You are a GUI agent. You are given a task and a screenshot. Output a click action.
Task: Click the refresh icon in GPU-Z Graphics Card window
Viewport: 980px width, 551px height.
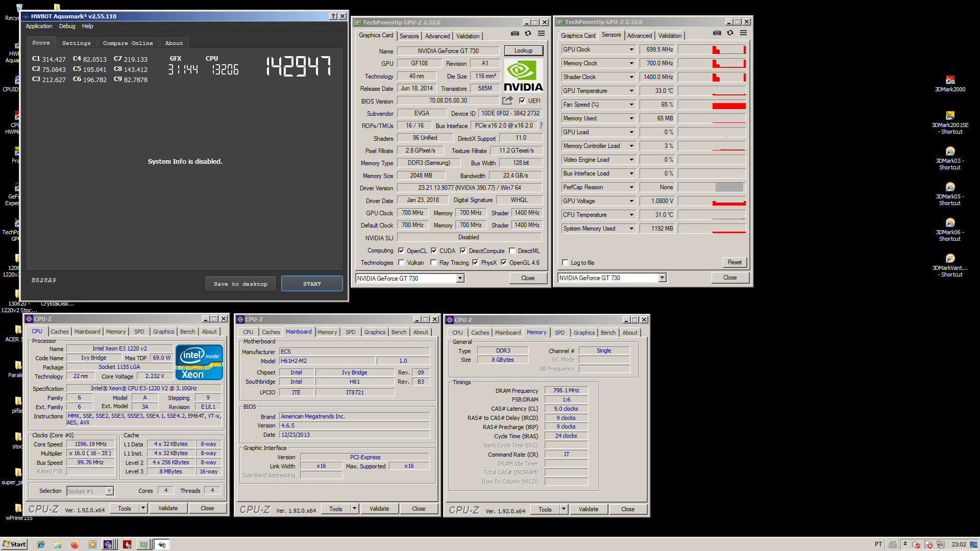pos(528,34)
